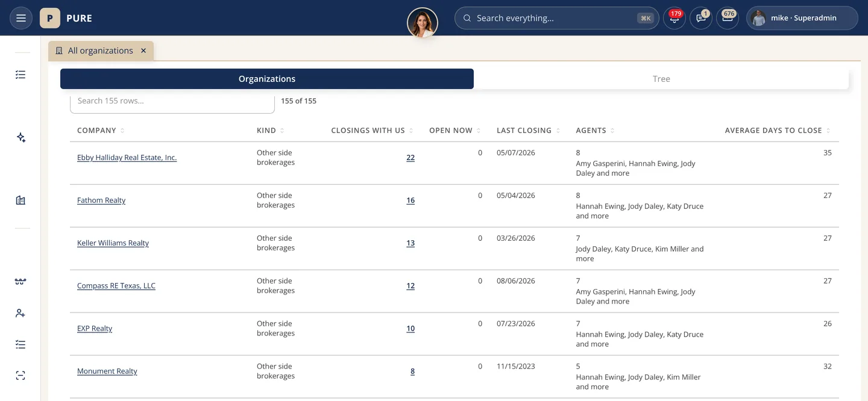Viewport: 868px width, 401px height.
Task: Click the Search 155 rows input
Action: (172, 101)
